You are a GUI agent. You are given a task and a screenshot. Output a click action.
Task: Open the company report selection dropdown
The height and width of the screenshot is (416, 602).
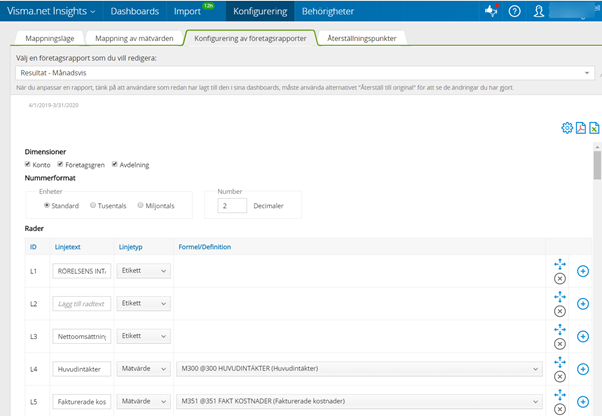click(305, 73)
